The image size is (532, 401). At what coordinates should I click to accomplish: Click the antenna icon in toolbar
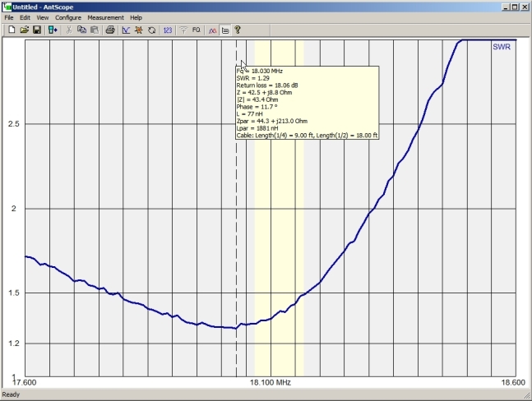183,30
